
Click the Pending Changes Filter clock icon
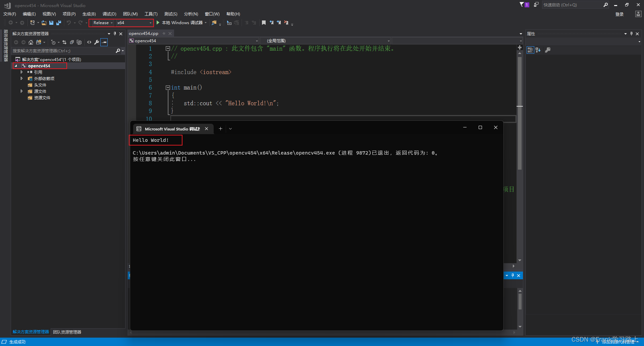53,42
